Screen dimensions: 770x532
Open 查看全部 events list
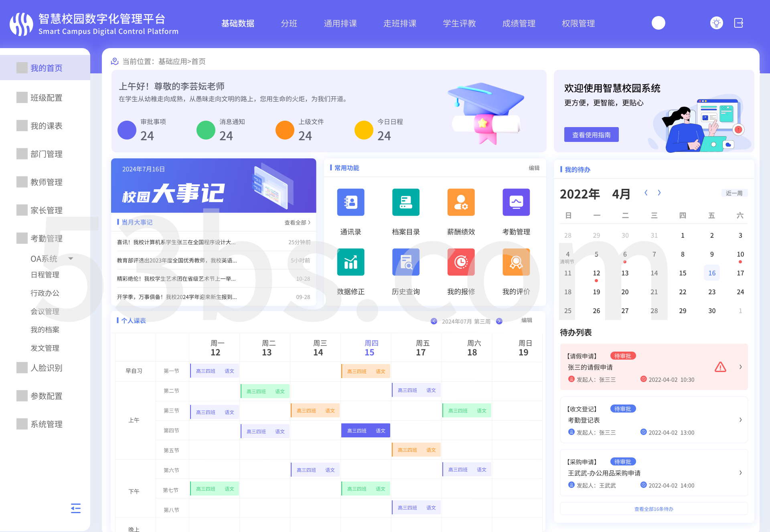(298, 223)
